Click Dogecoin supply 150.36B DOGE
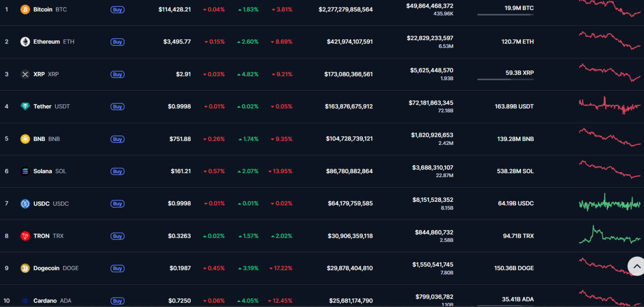The width and height of the screenshot is (644, 307). click(x=514, y=268)
